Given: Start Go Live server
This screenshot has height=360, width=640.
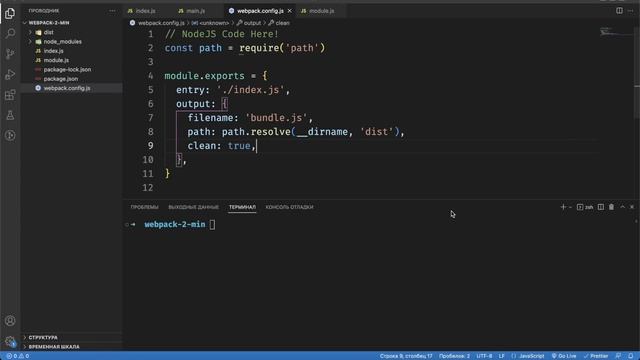Looking at the screenshot, I should [x=564, y=356].
